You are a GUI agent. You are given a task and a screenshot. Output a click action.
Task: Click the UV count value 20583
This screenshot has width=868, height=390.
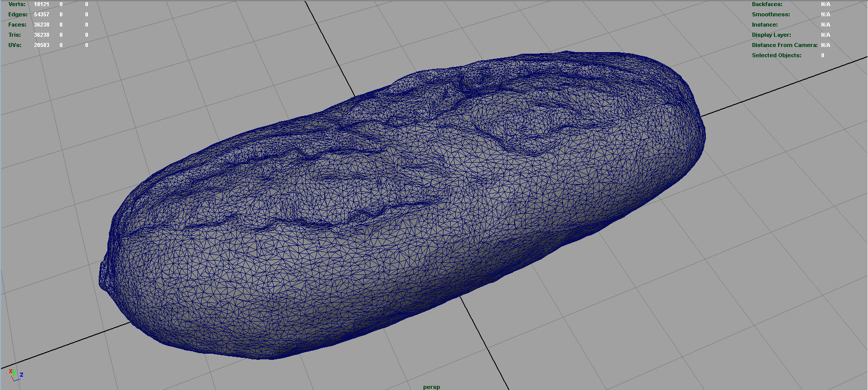pos(41,45)
